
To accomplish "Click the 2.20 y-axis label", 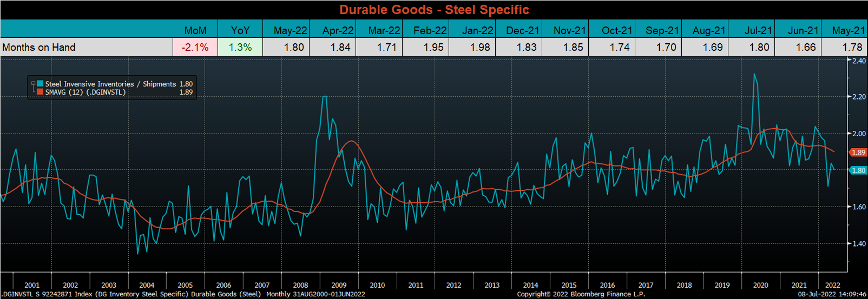I will (859, 97).
